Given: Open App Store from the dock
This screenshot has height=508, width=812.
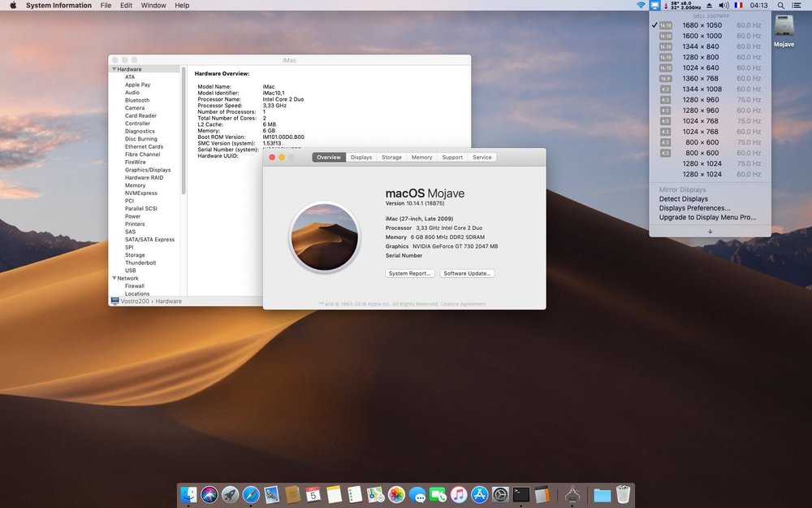Looking at the screenshot, I should (x=480, y=494).
